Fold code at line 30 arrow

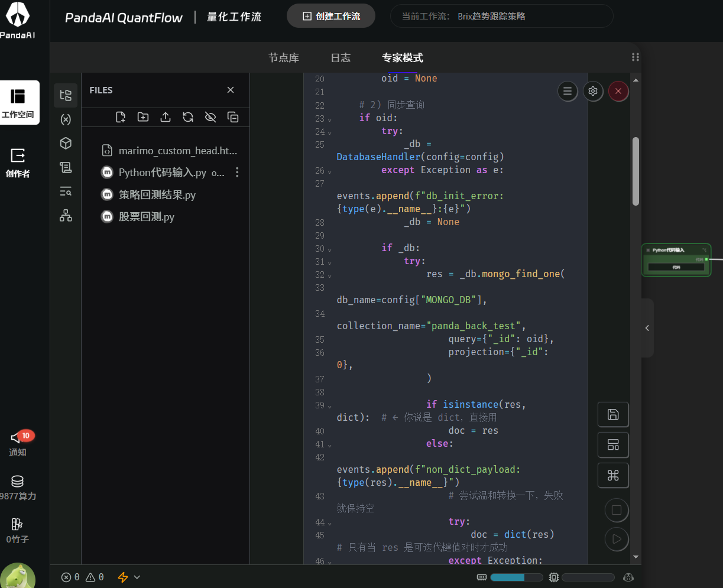click(x=330, y=249)
